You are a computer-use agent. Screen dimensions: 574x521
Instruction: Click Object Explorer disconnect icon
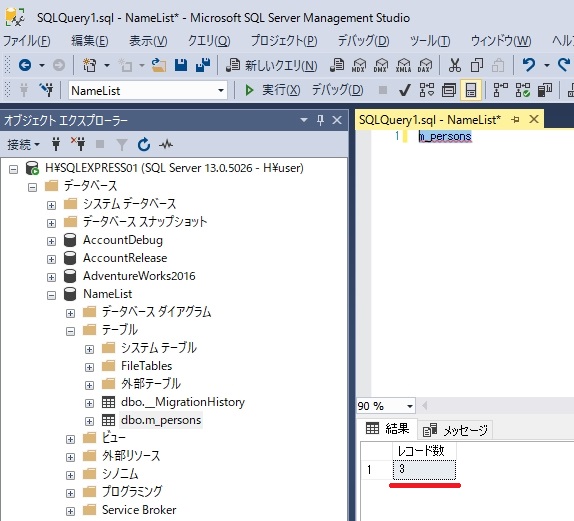[78, 144]
